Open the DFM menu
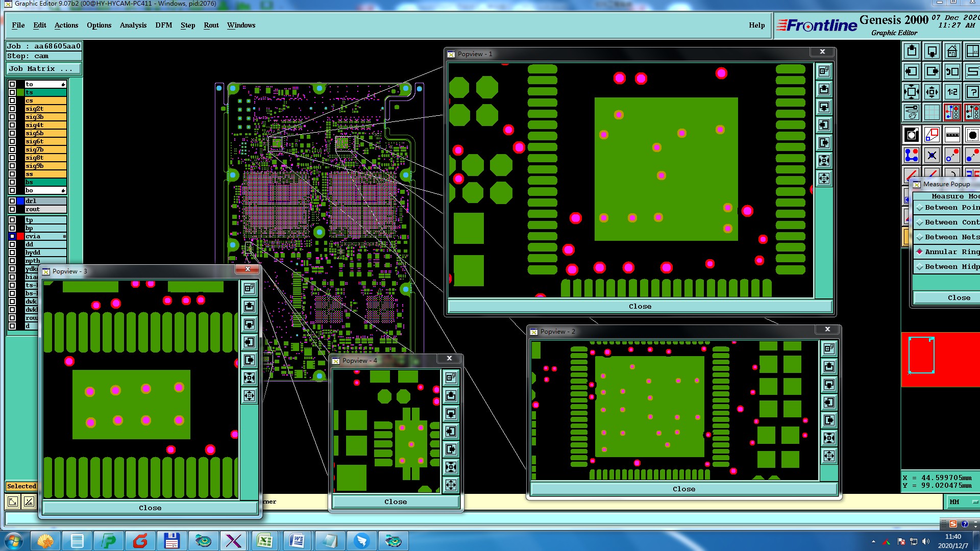The image size is (980, 551). tap(163, 26)
